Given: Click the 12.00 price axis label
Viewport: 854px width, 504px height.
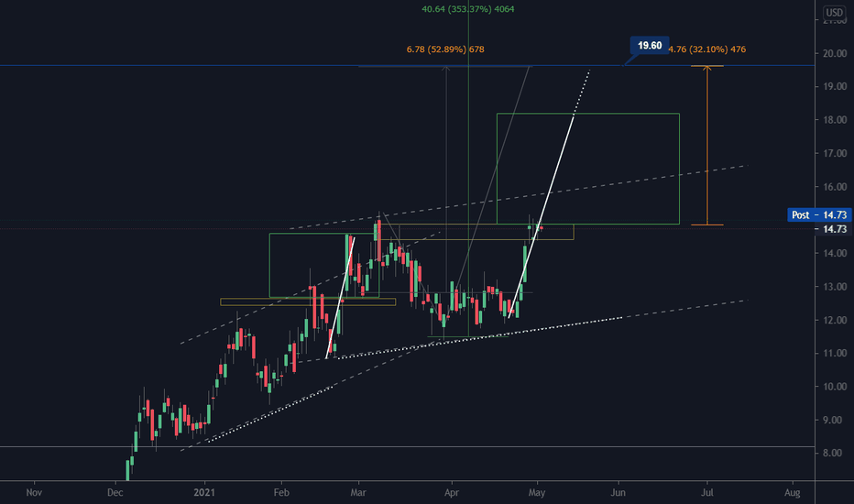Looking at the screenshot, I should pos(835,321).
